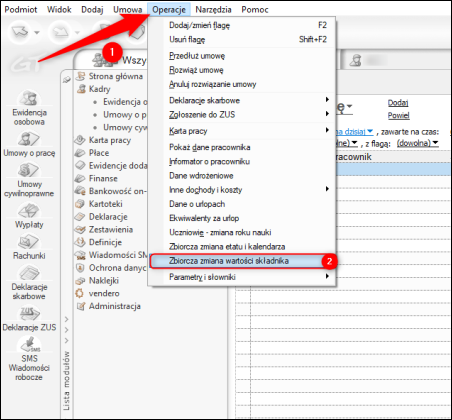Open Umowy o pracę sidebar icon

29,144
